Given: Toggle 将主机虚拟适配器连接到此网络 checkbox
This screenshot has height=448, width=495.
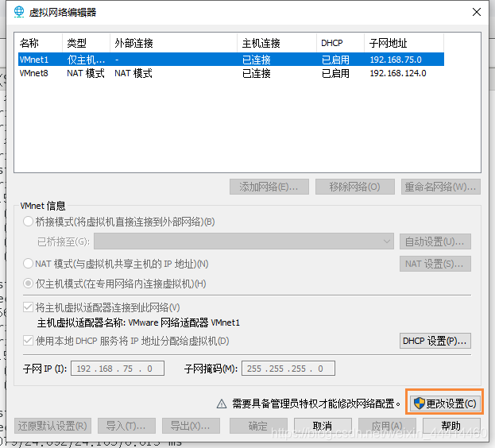Looking at the screenshot, I should point(28,307).
